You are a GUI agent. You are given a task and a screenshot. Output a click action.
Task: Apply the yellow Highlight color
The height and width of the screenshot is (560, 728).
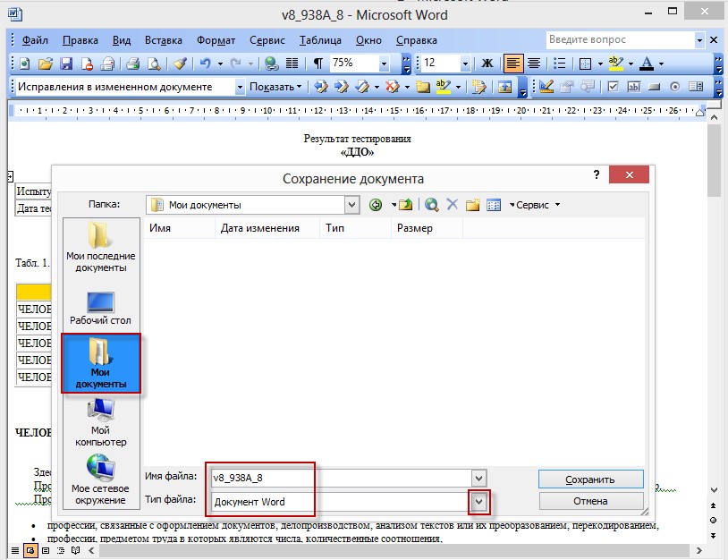pyautogui.click(x=615, y=64)
